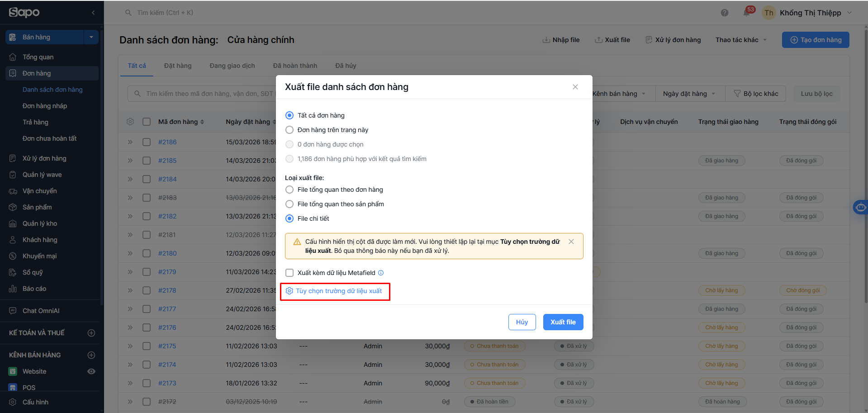Open the Bán hàng dropdown arrow
This screenshot has height=413, width=868.
pyautogui.click(x=91, y=37)
